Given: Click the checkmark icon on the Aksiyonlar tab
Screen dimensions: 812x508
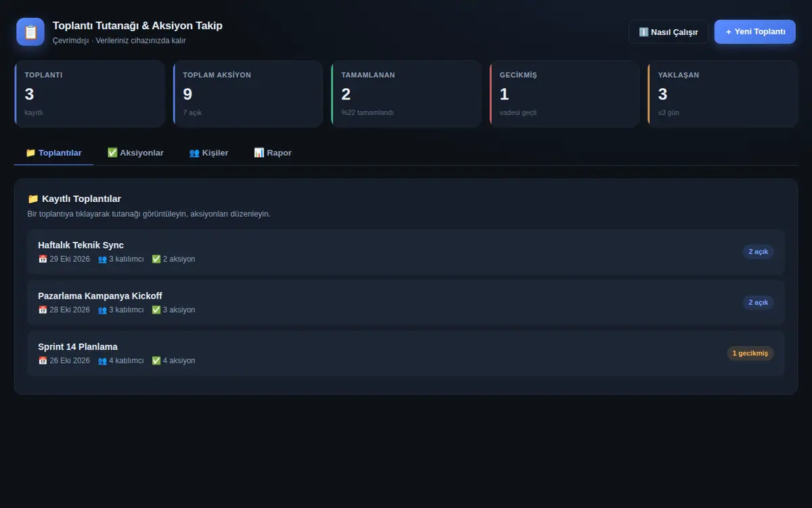Looking at the screenshot, I should point(112,153).
